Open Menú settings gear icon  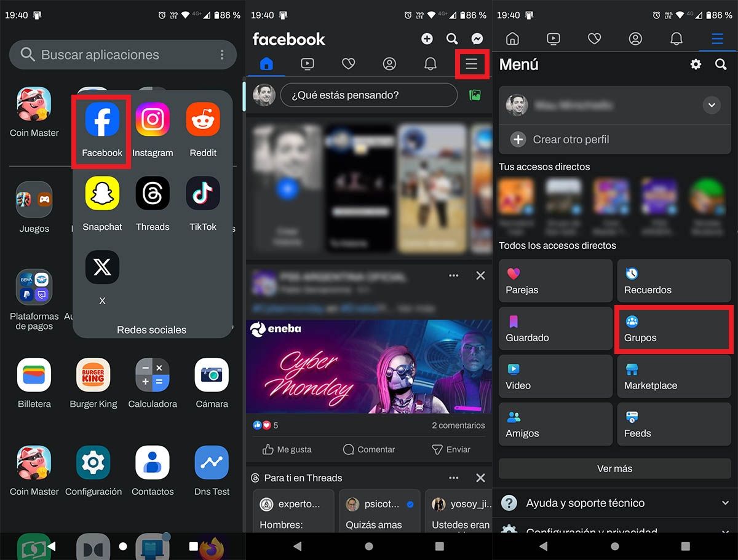click(696, 64)
